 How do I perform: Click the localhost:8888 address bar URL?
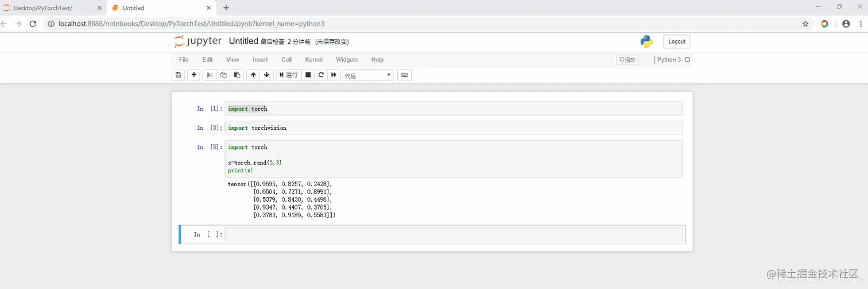pos(191,24)
